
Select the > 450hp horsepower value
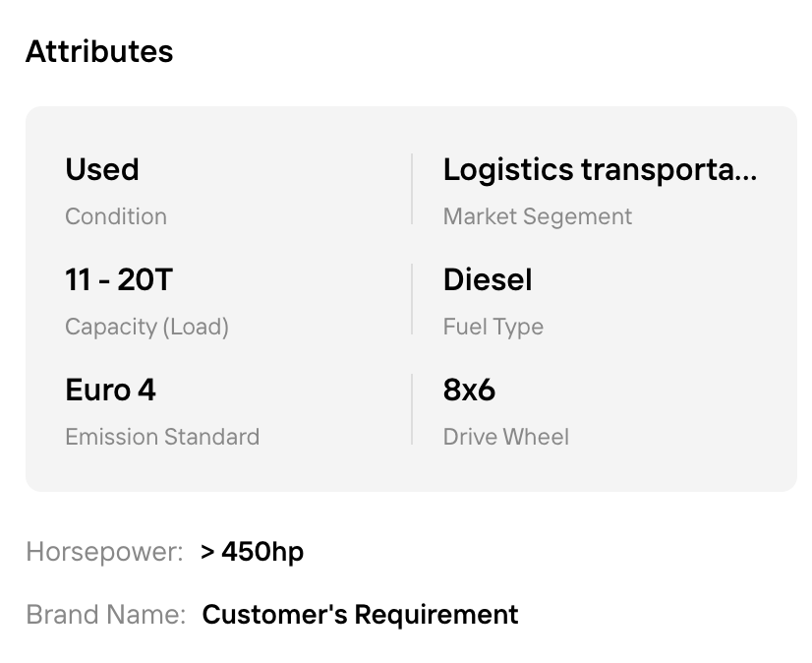click(x=253, y=552)
